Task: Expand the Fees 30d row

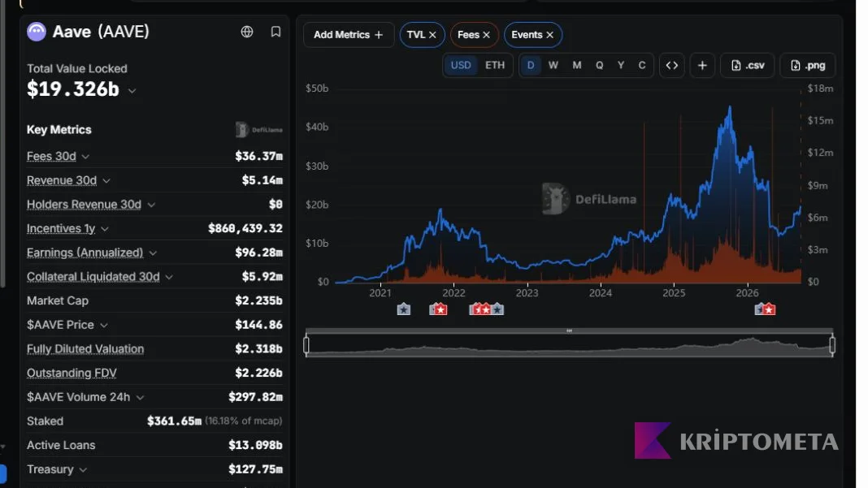Action: (x=85, y=157)
